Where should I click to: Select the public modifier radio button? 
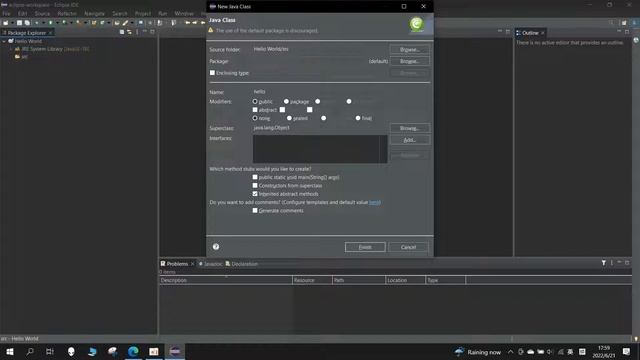255,101
